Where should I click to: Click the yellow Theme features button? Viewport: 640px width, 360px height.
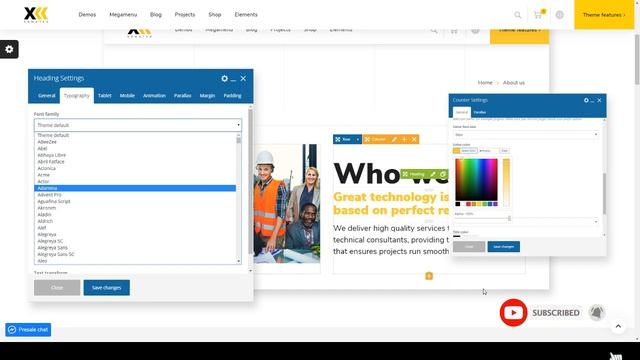pyautogui.click(x=604, y=15)
